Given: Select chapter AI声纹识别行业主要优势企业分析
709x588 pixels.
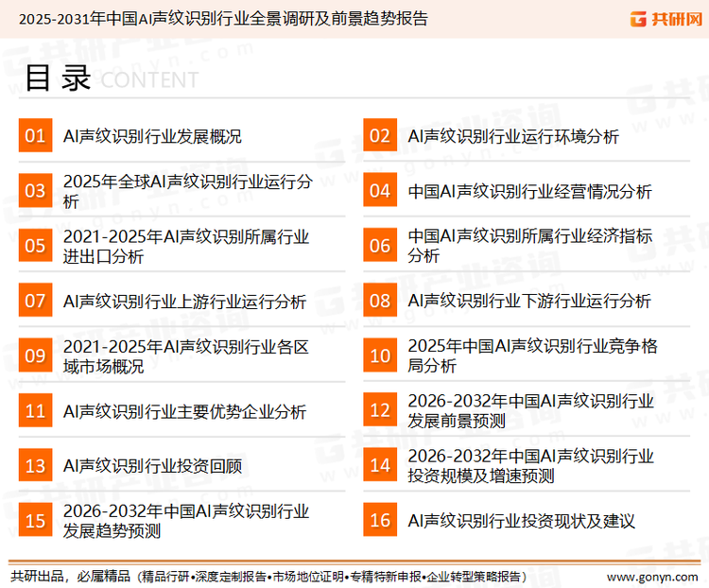Looking at the screenshot, I should click(x=184, y=411).
